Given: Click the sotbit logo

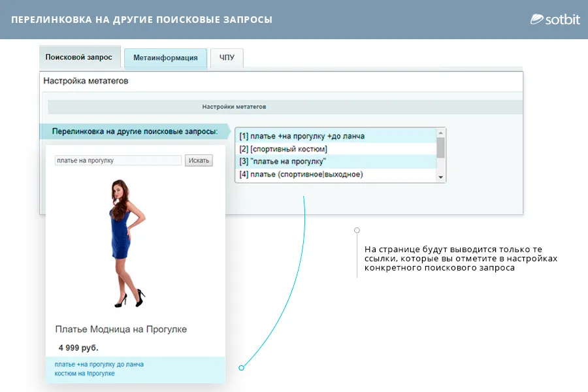Looking at the screenshot, I should [555, 19].
